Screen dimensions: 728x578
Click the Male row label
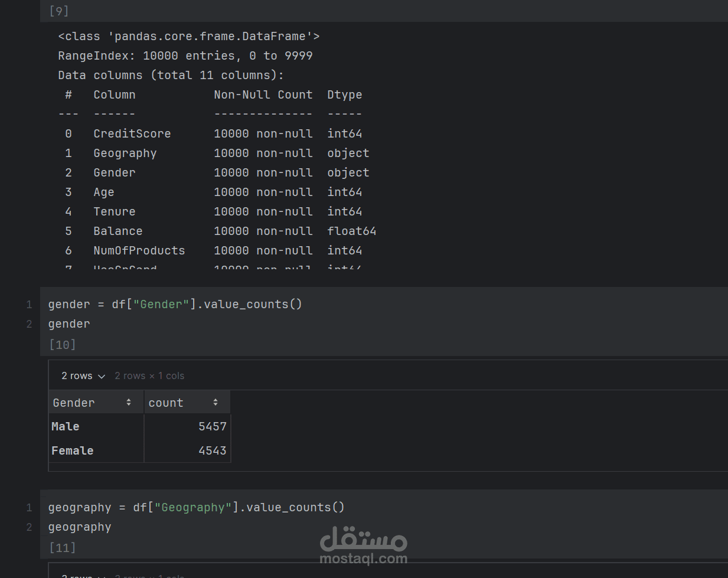pos(66,426)
